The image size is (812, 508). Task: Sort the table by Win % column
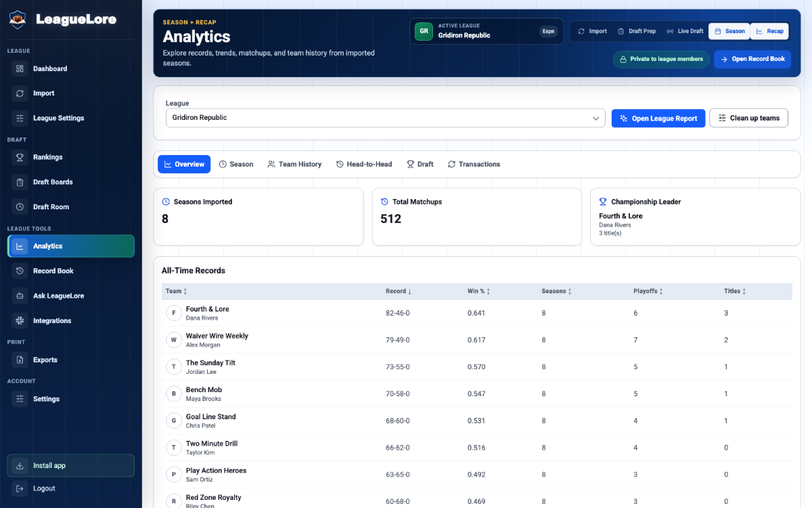click(x=478, y=291)
